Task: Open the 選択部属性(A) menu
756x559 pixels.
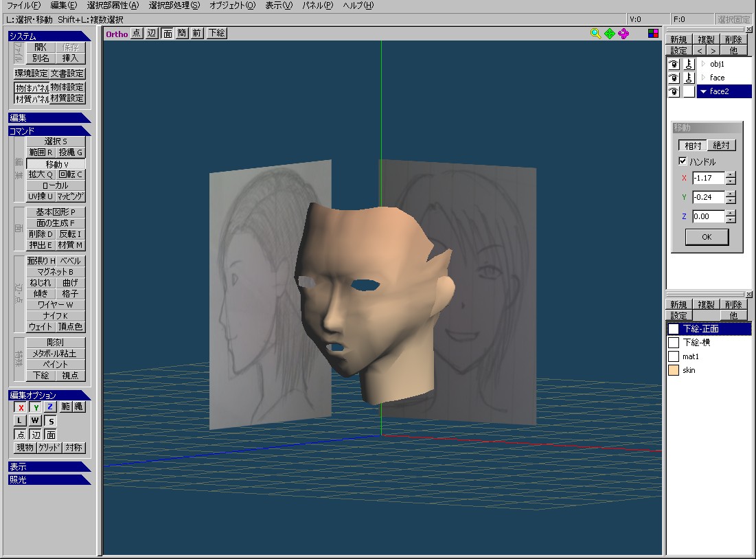Action: tap(113, 5)
